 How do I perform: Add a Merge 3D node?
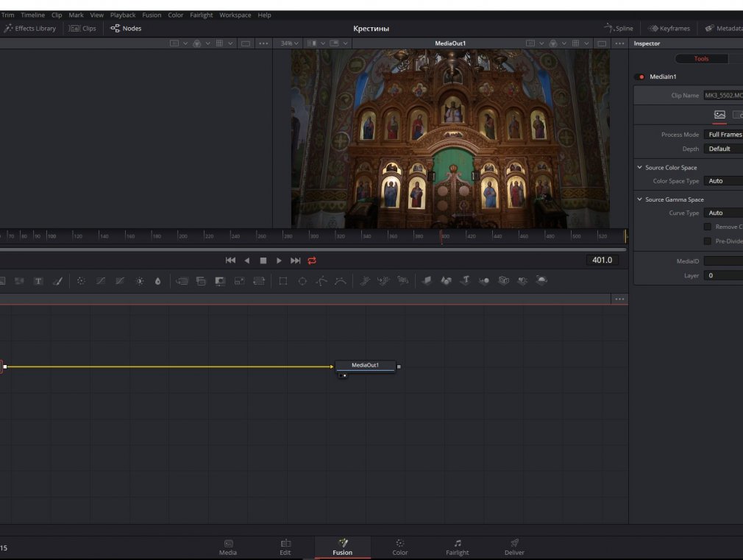click(x=484, y=280)
